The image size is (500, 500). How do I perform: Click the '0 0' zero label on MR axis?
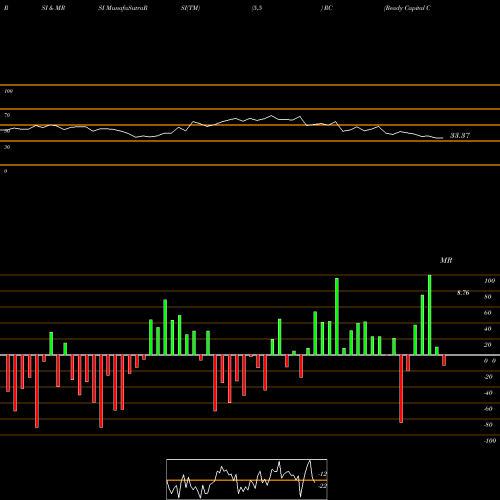[490, 361]
